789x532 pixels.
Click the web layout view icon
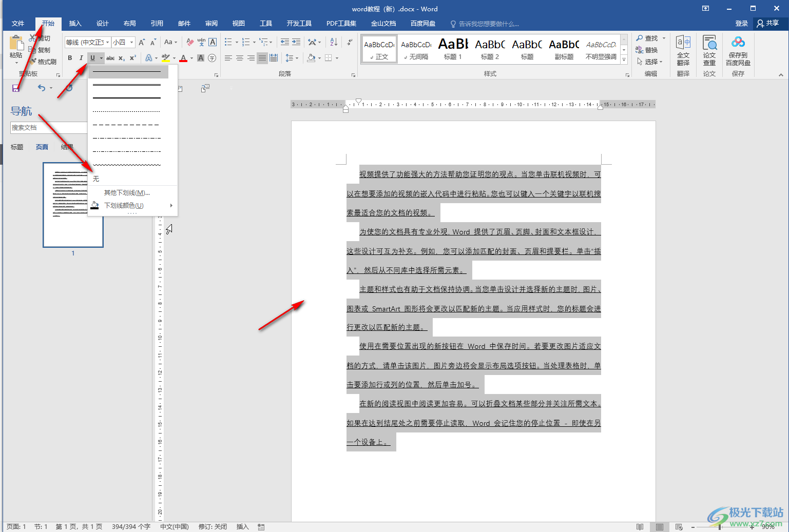pos(679,527)
